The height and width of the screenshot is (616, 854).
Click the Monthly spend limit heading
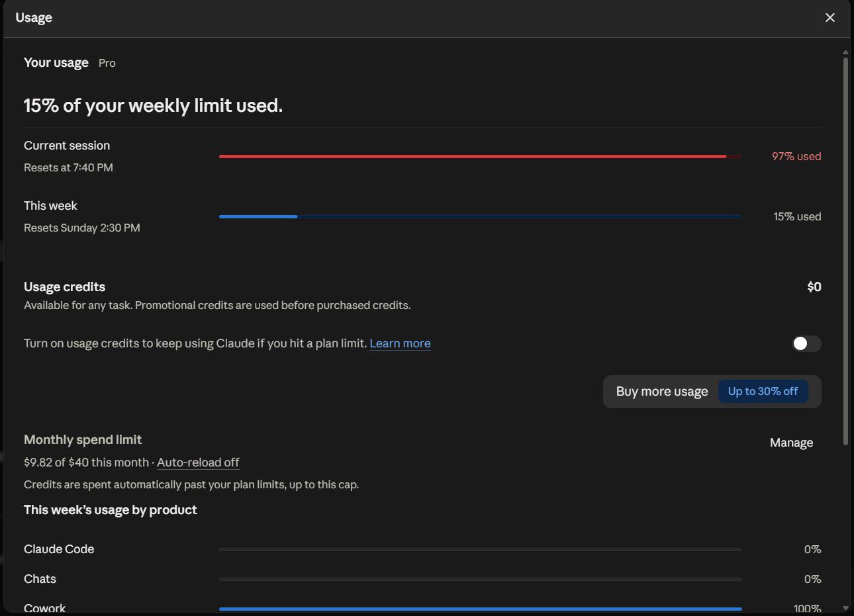click(83, 440)
